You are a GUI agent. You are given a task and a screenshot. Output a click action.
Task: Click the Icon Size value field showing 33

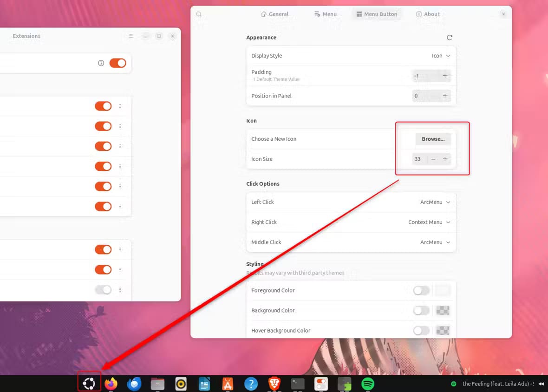pos(419,159)
